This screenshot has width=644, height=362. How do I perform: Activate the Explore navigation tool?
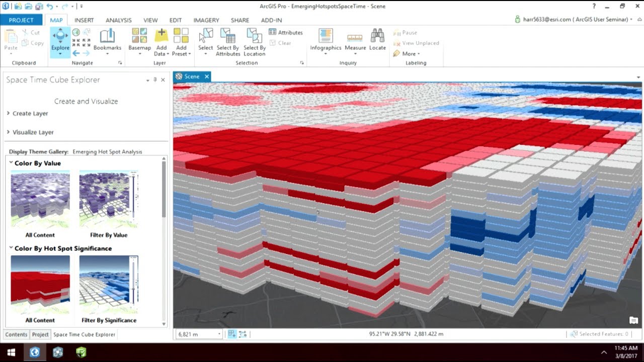click(x=60, y=41)
